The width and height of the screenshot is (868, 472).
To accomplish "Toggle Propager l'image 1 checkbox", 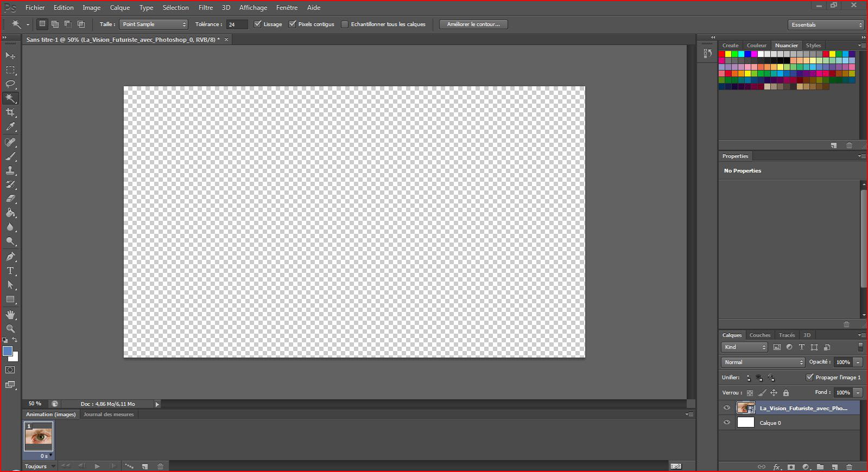I will pos(810,377).
